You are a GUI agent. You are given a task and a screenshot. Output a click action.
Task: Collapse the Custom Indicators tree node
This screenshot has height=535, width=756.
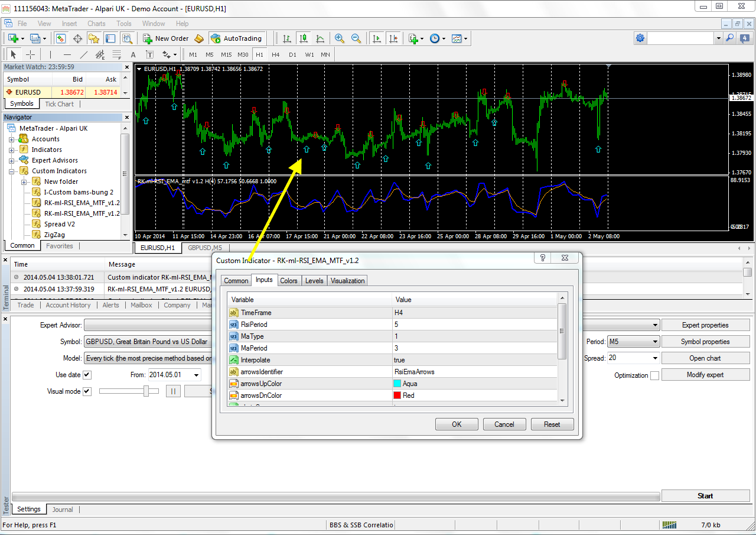12,171
